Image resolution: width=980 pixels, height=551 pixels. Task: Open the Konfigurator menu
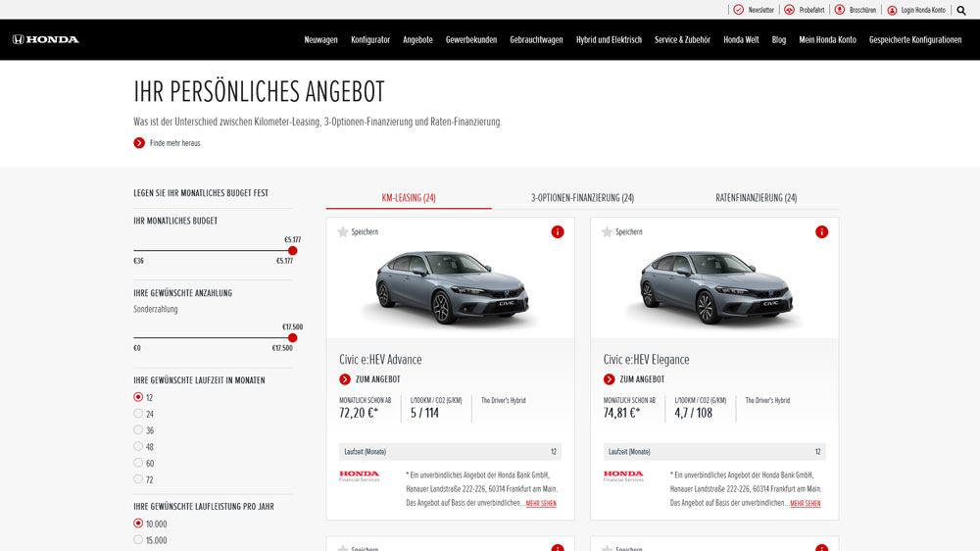[370, 40]
